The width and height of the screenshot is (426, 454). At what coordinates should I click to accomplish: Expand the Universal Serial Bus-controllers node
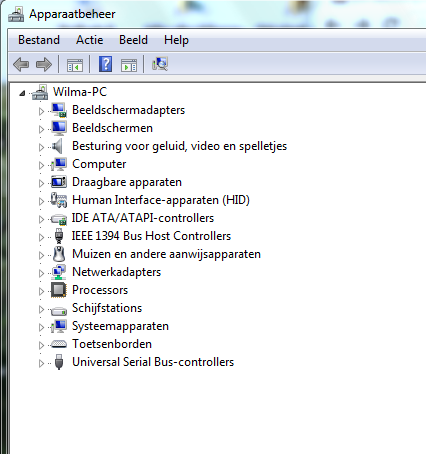coord(41,363)
